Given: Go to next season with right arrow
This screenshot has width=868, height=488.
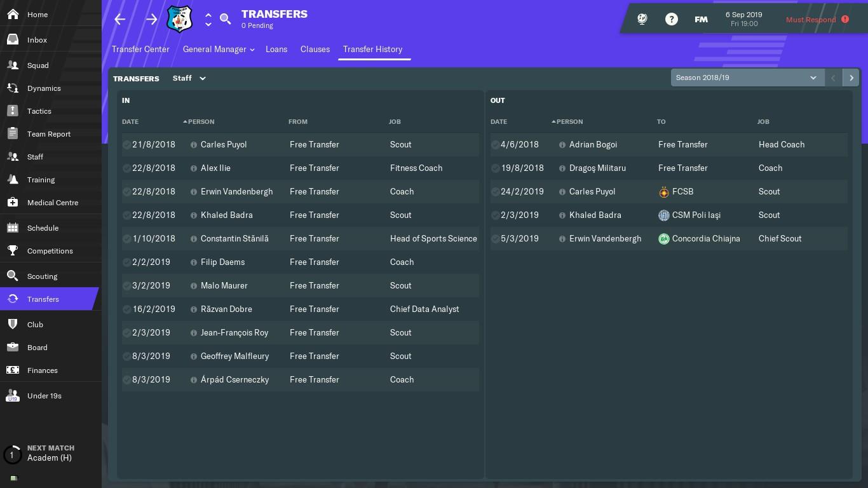Looking at the screenshot, I should point(851,78).
